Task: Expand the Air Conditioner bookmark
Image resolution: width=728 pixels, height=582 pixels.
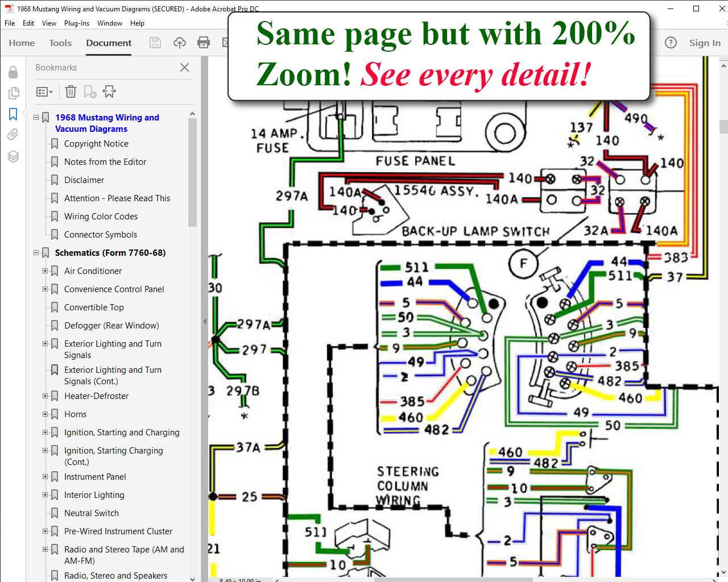Action: (45, 271)
